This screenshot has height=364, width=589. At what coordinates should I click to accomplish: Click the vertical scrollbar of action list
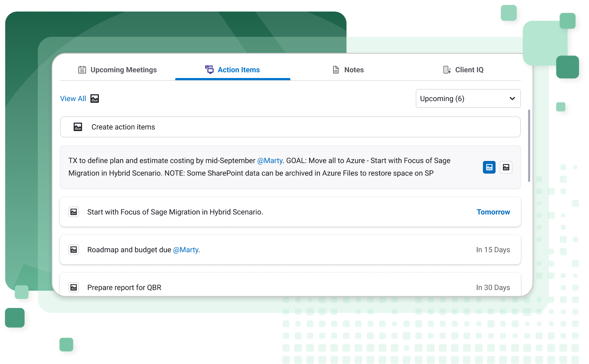click(x=529, y=146)
